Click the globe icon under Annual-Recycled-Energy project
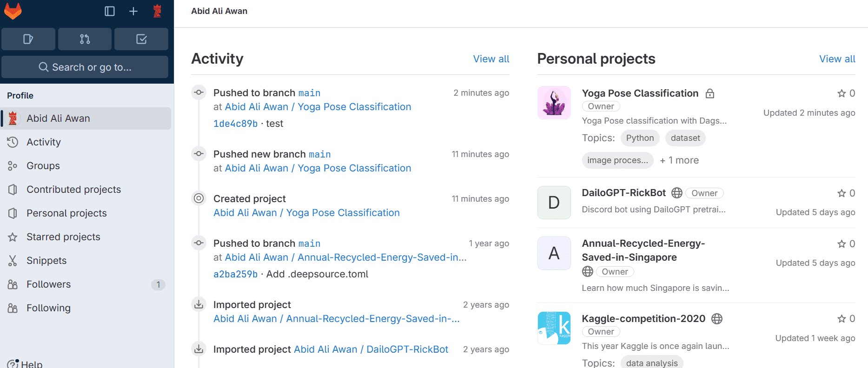The image size is (868, 368). tap(588, 271)
